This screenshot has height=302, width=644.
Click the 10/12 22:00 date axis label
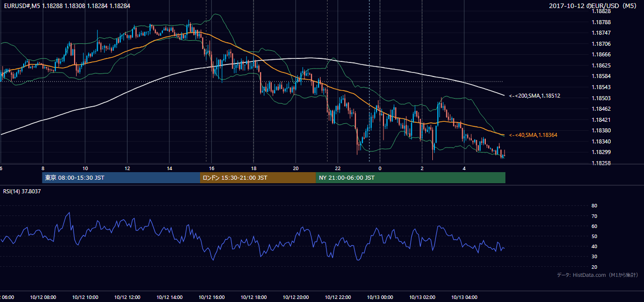[338, 297]
